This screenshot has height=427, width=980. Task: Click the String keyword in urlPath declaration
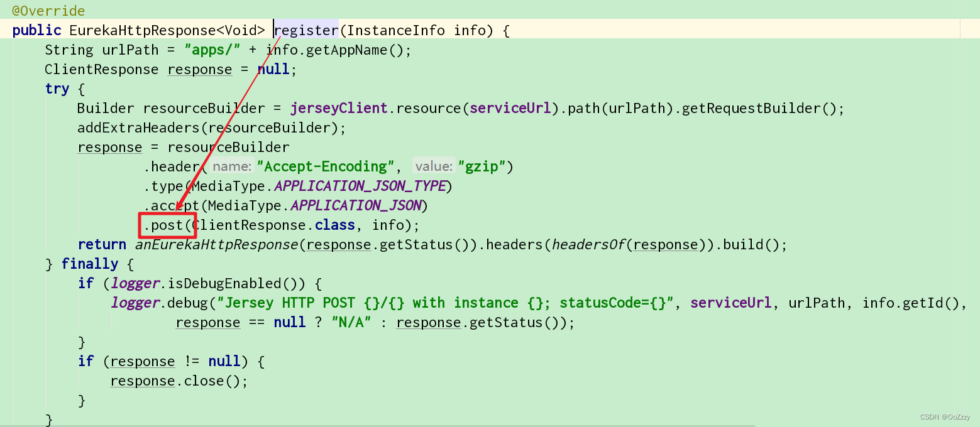click(69, 50)
